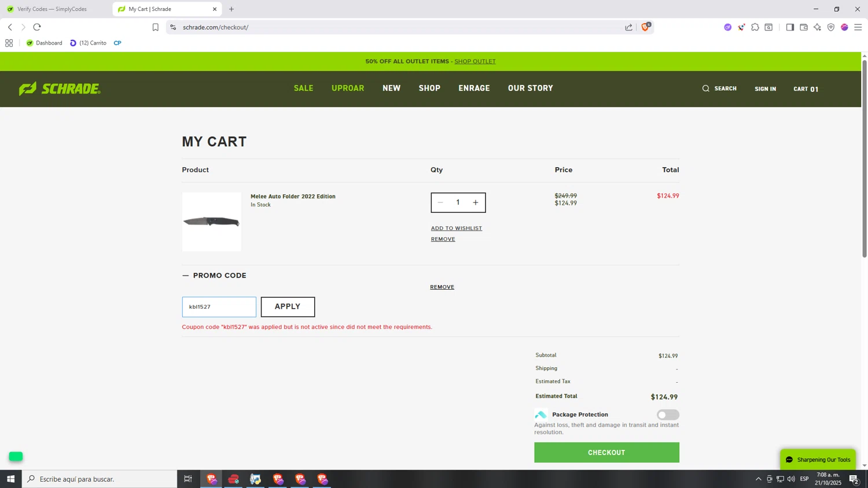Screen dimensions: 868x488
Task: Click the green CHECKOUT button
Action: tap(606, 453)
